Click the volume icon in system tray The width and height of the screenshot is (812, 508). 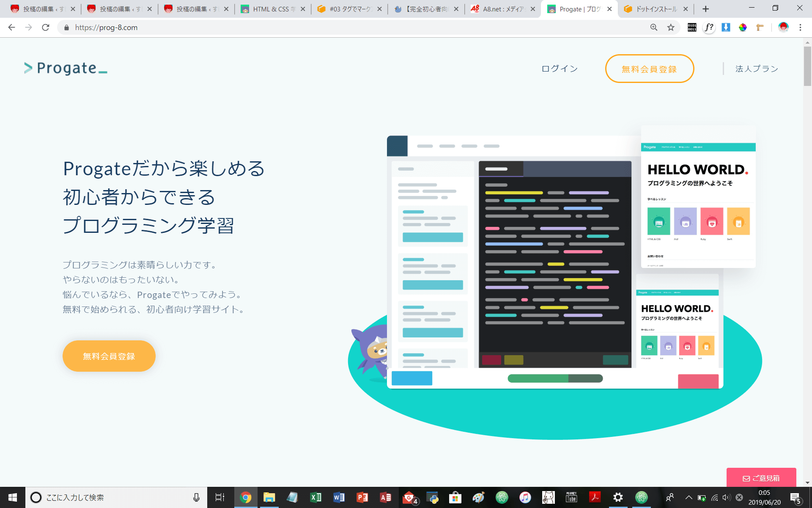pyautogui.click(x=727, y=497)
